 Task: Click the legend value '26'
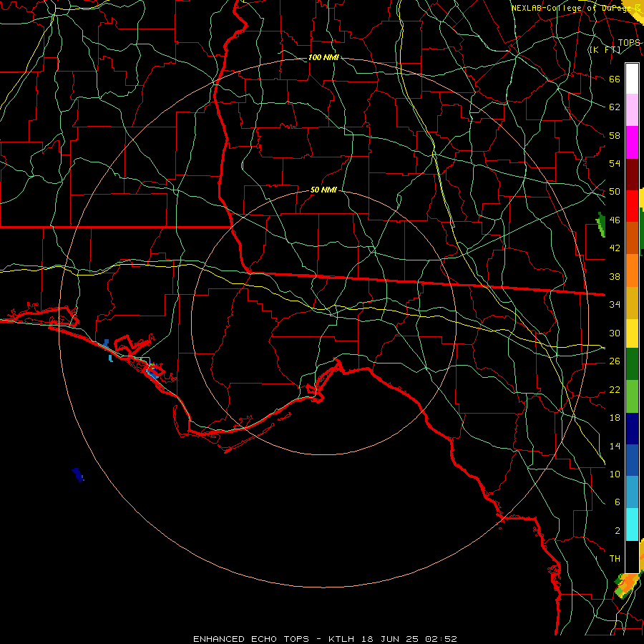(x=615, y=361)
